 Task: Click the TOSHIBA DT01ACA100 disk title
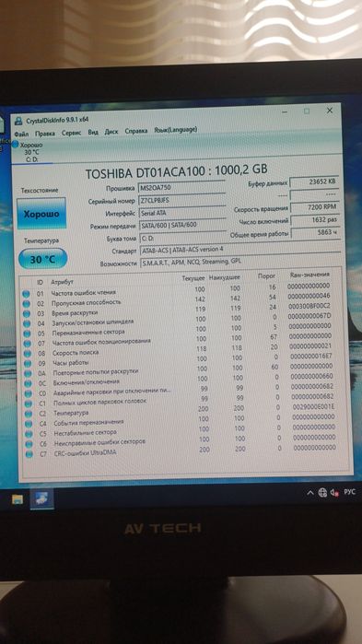[176, 170]
